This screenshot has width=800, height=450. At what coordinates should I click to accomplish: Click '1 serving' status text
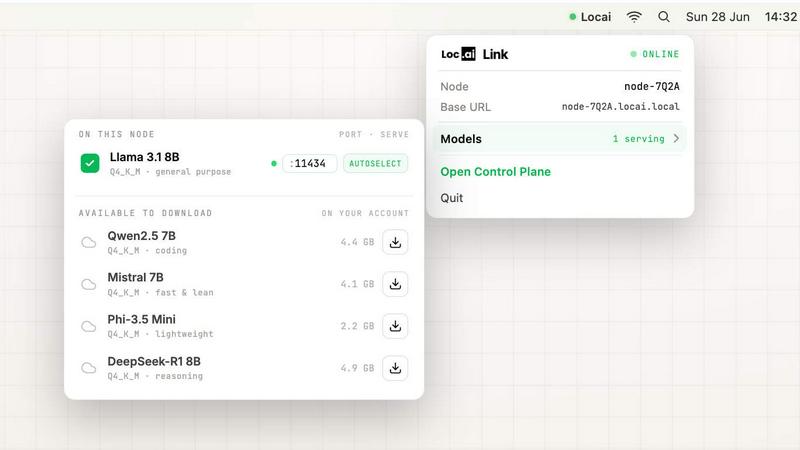(638, 139)
